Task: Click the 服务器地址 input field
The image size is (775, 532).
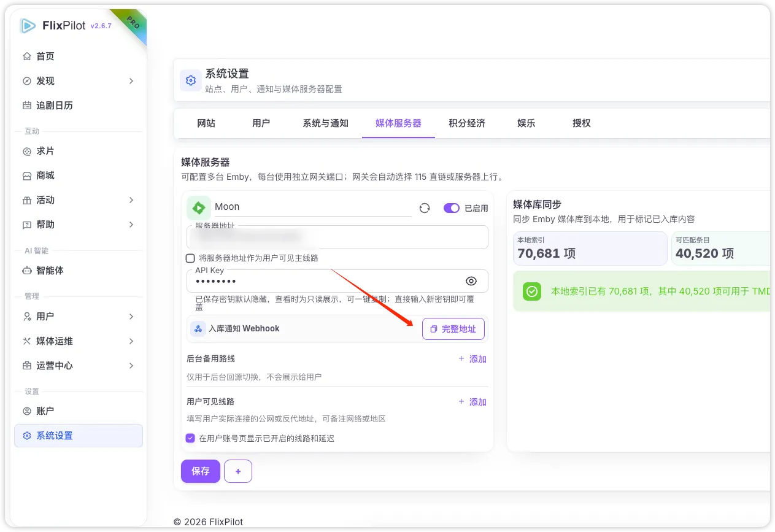Action: click(337, 237)
